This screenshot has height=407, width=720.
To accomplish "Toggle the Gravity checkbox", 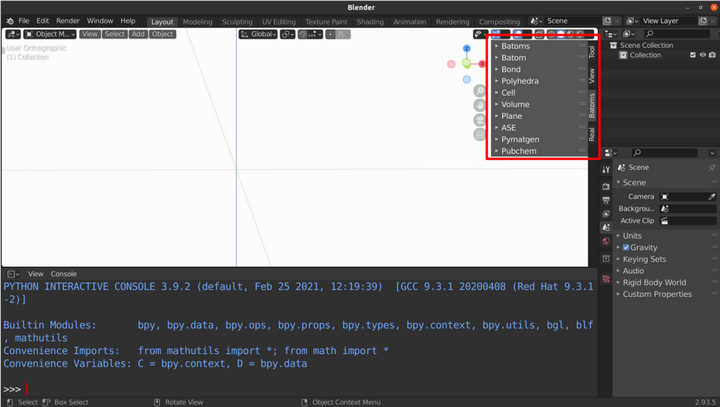I will (x=626, y=247).
